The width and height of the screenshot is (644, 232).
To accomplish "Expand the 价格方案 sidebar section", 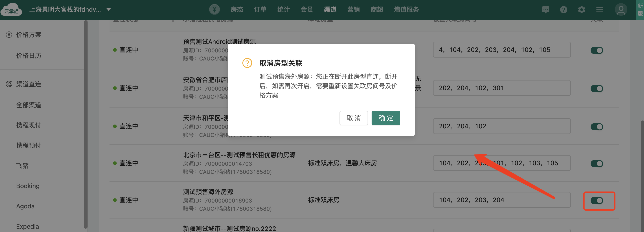I will click(x=28, y=35).
